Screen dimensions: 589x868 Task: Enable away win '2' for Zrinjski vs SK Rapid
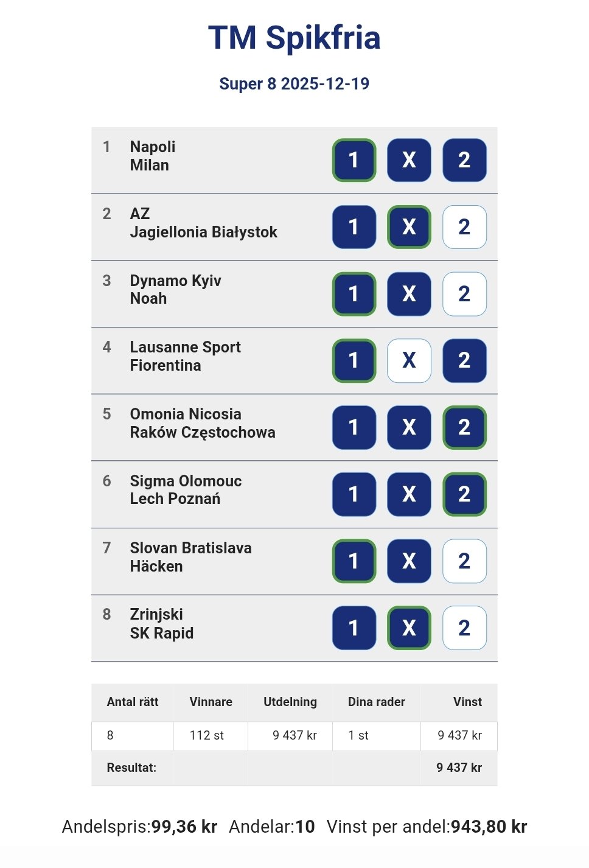click(x=464, y=628)
